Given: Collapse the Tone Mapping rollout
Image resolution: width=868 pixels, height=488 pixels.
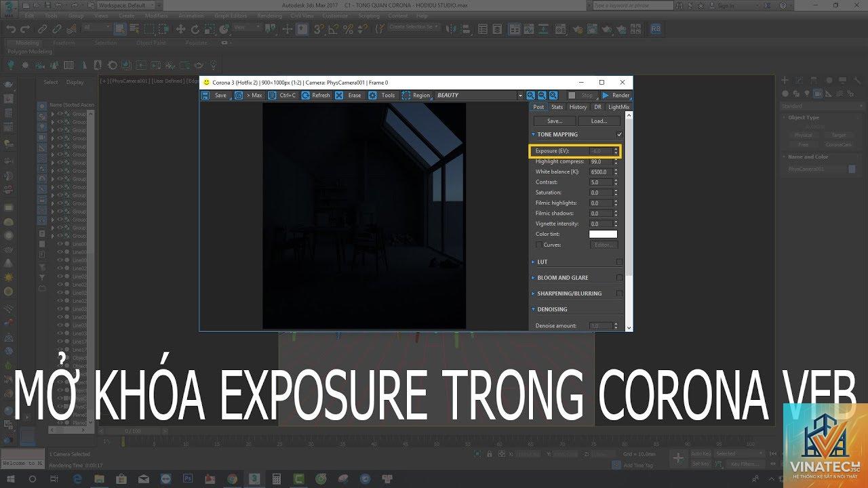Looking at the screenshot, I should click(x=533, y=134).
